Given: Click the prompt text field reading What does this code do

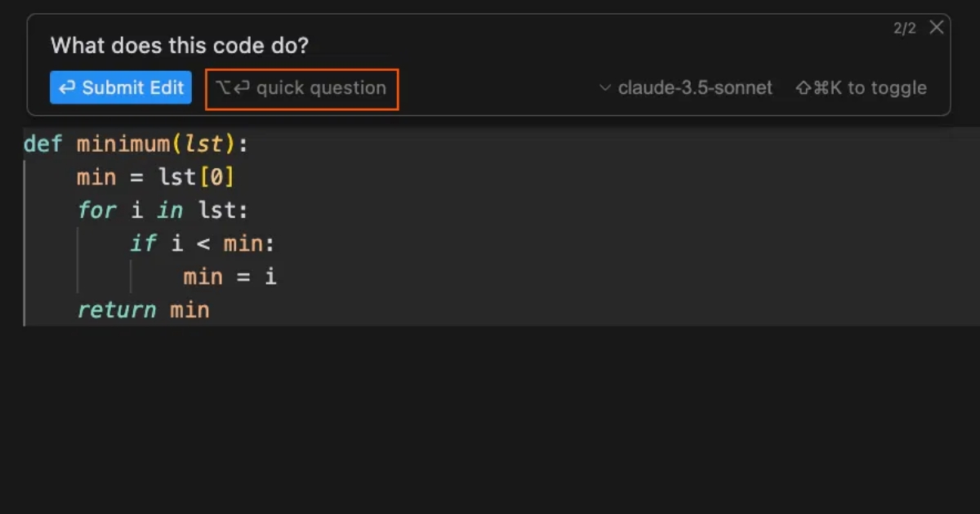Looking at the screenshot, I should [x=180, y=46].
